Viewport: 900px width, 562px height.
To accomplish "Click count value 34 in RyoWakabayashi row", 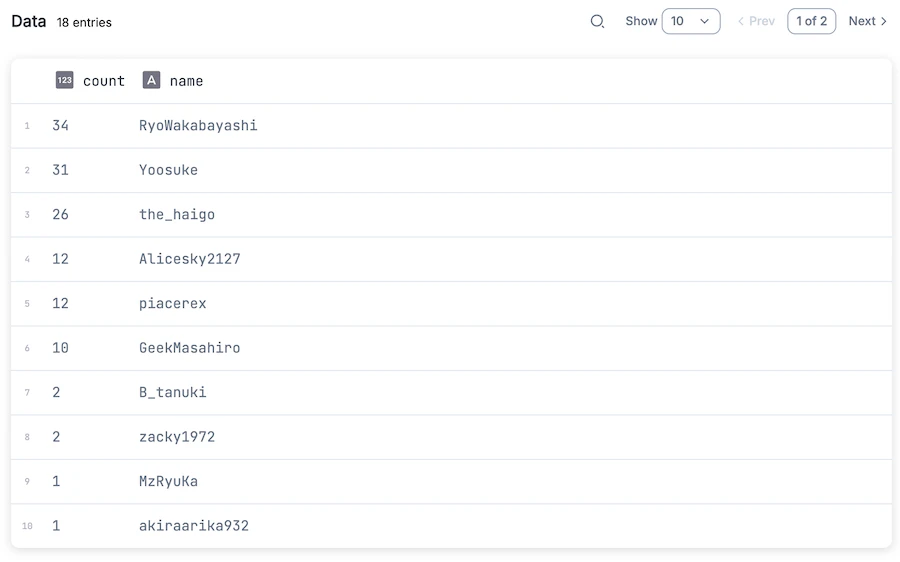I will [x=60, y=126].
